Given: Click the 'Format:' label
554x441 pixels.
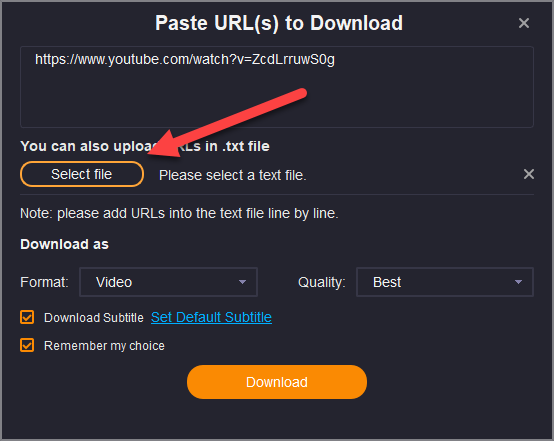Looking at the screenshot, I should point(44,282).
